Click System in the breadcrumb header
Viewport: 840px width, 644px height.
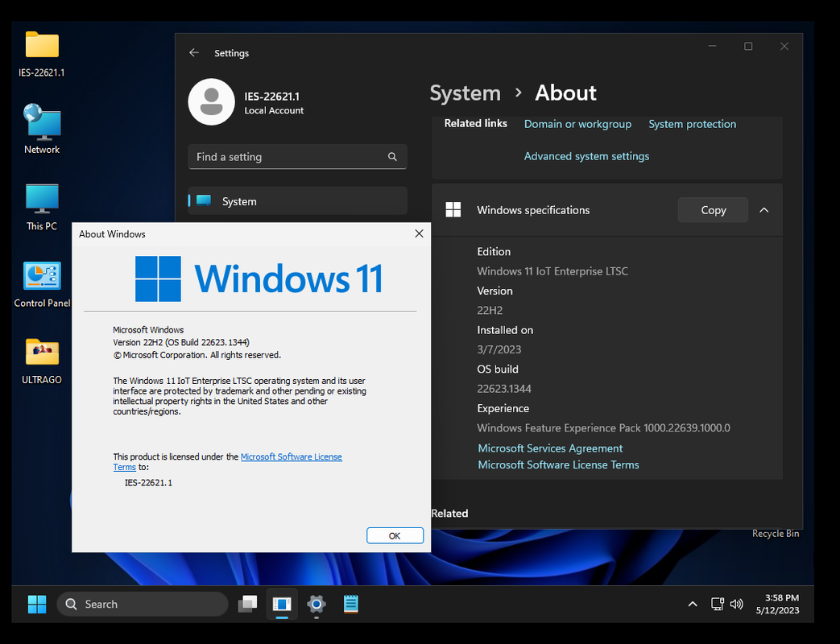point(465,93)
